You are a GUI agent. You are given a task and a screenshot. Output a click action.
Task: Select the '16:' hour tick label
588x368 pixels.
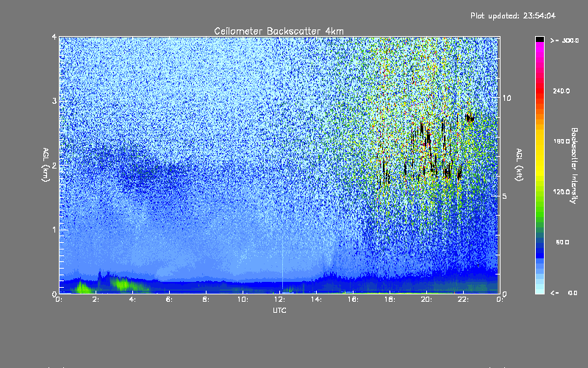tap(354, 300)
